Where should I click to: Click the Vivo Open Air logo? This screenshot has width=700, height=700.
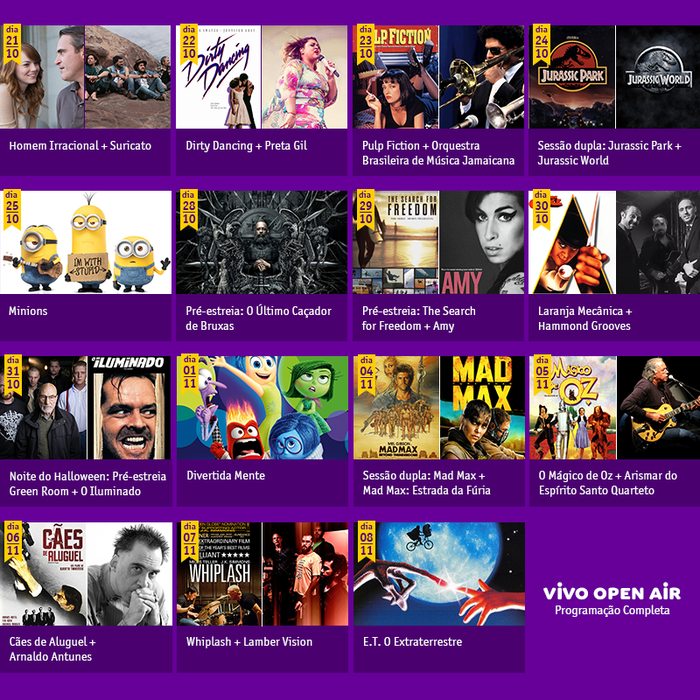612,593
